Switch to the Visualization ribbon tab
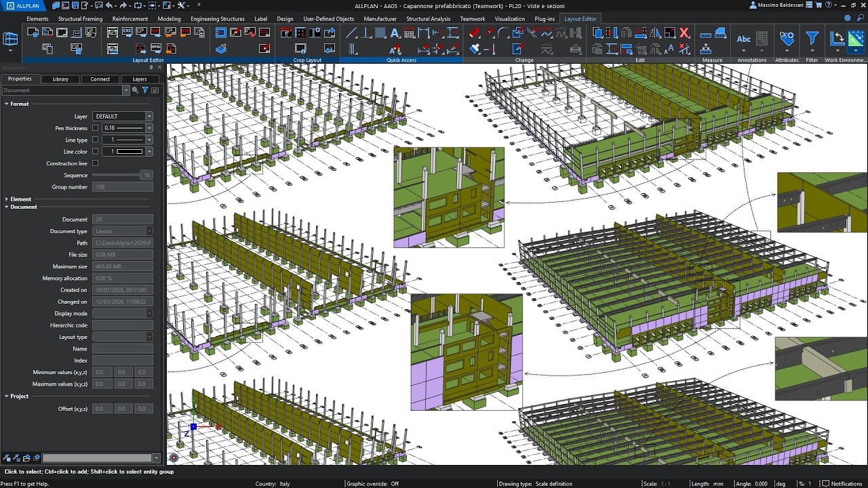The width and height of the screenshot is (868, 488). pos(509,19)
